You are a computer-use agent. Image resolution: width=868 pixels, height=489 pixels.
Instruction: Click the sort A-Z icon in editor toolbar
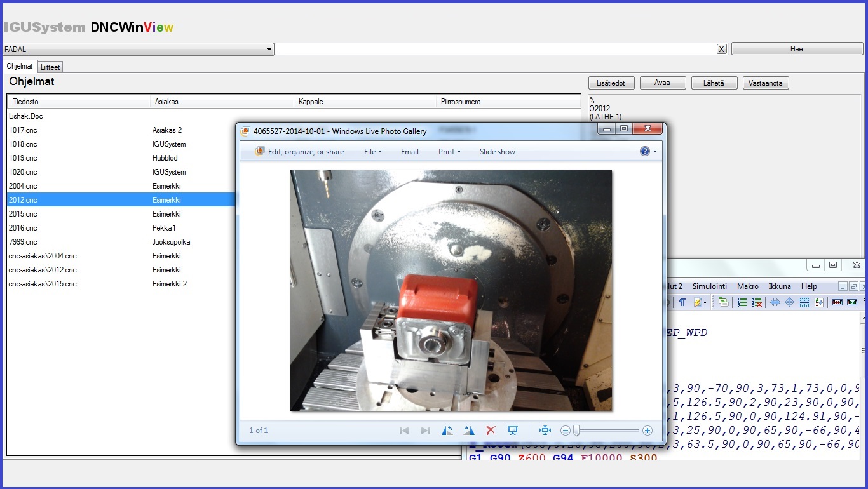pyautogui.click(x=820, y=303)
